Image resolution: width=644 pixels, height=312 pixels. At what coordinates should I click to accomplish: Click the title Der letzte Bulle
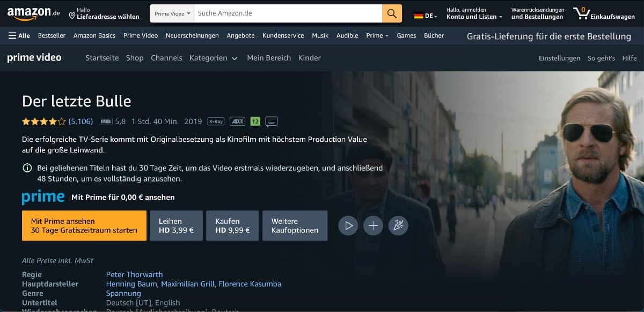pyautogui.click(x=76, y=101)
